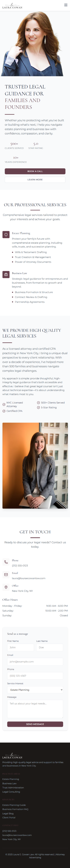
Task: Focus the Email input in message form
Action: click(x=35, y=661)
